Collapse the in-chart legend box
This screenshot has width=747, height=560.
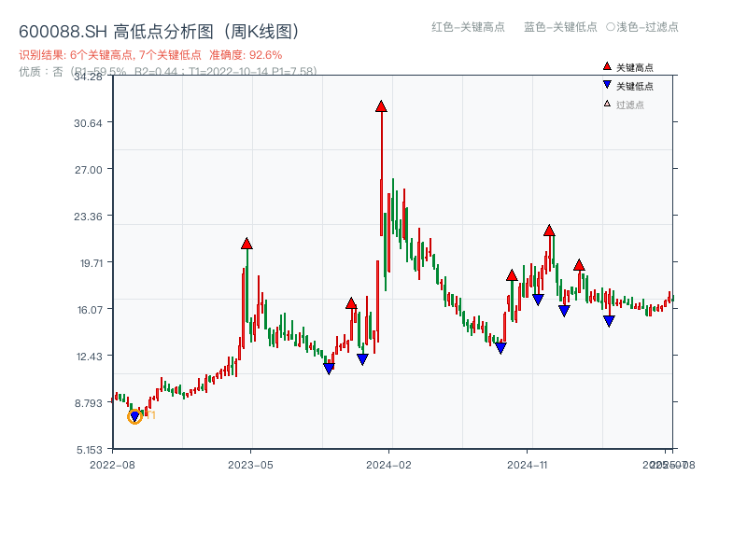[x=635, y=84]
